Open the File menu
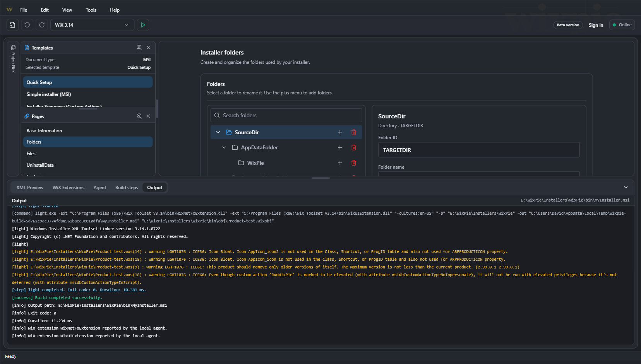The height and width of the screenshot is (364, 641). tap(24, 10)
